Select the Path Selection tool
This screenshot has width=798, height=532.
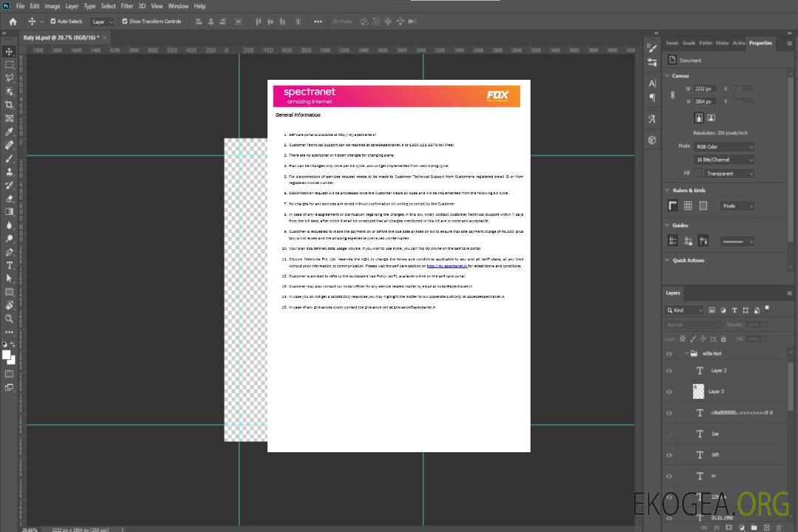pyautogui.click(x=9, y=279)
